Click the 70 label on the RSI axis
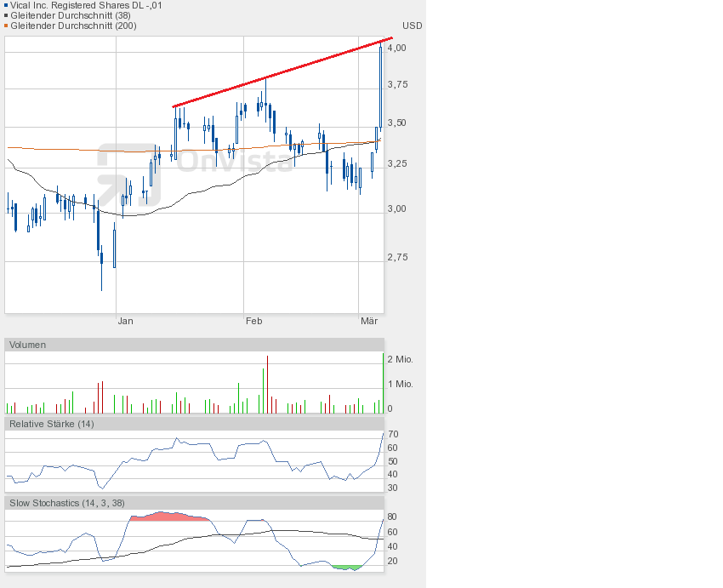This screenshot has height=588, width=723. 393,434
